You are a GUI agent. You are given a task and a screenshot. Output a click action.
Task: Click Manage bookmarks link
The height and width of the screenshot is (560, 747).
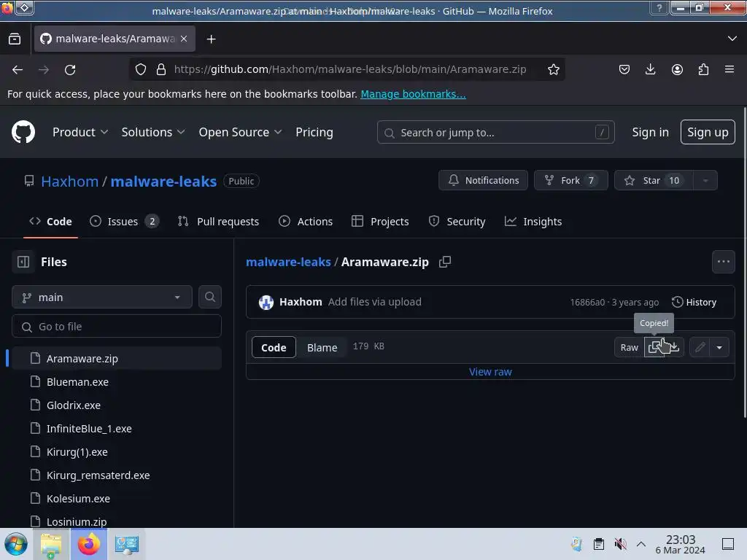413,94
